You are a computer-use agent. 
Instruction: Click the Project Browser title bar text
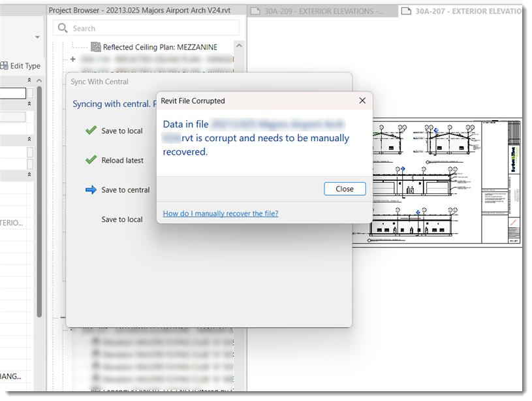(x=140, y=10)
